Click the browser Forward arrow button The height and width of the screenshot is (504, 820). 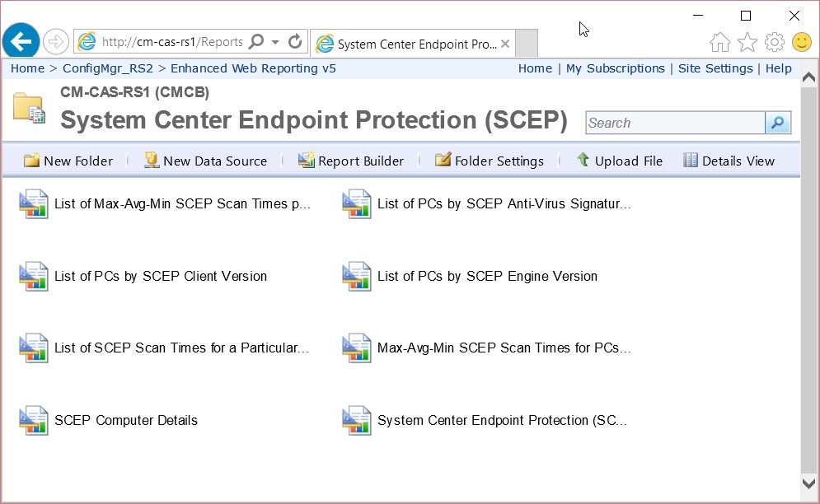point(55,41)
